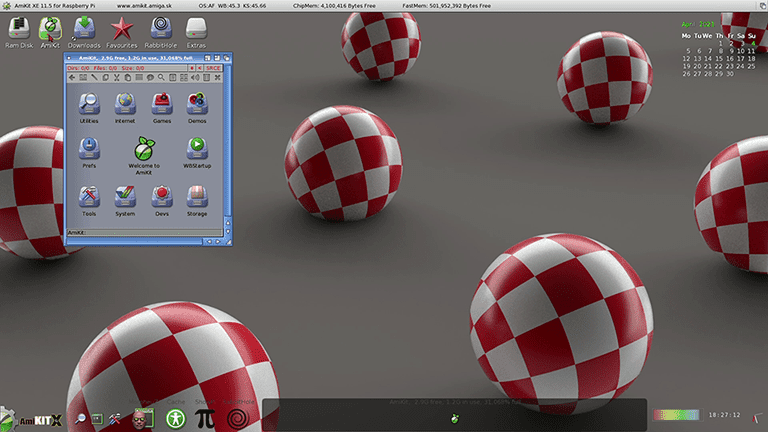This screenshot has height=432, width=768.
Task: Click the green accessibility figure dock icon
Action: [175, 419]
